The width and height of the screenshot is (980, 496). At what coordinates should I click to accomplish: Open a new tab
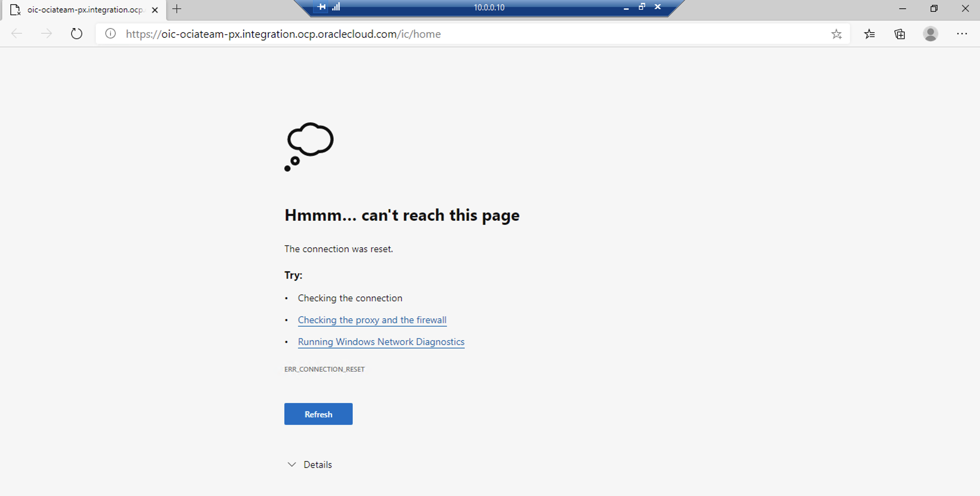pyautogui.click(x=177, y=9)
